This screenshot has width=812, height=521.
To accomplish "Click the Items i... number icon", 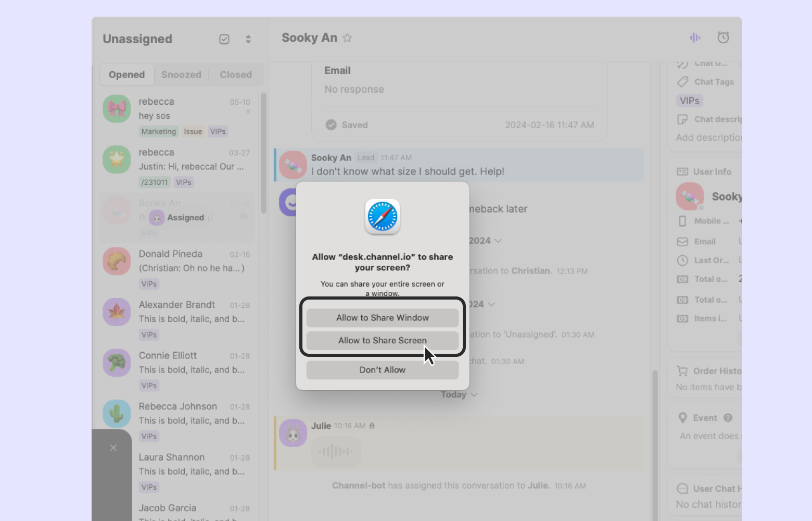I will tap(682, 319).
